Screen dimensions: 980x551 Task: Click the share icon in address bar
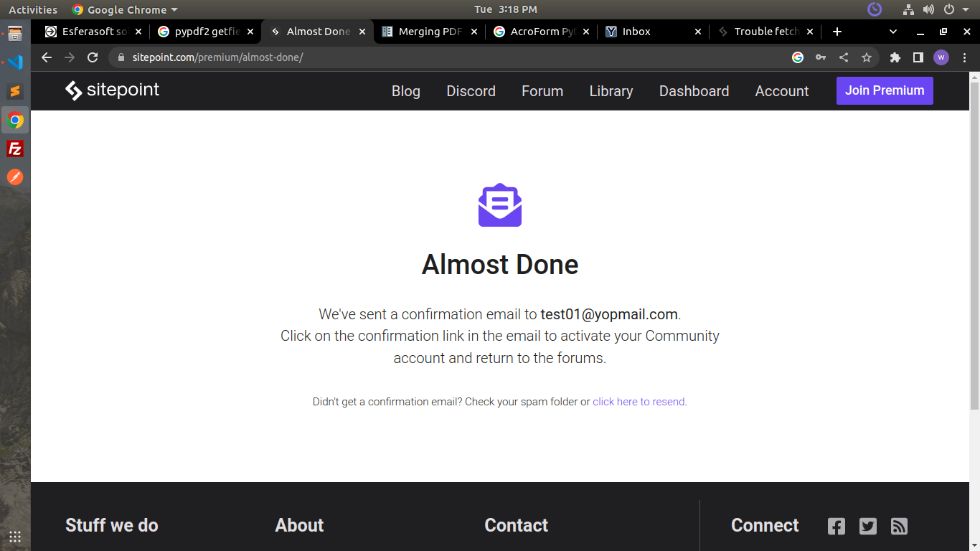point(844,57)
